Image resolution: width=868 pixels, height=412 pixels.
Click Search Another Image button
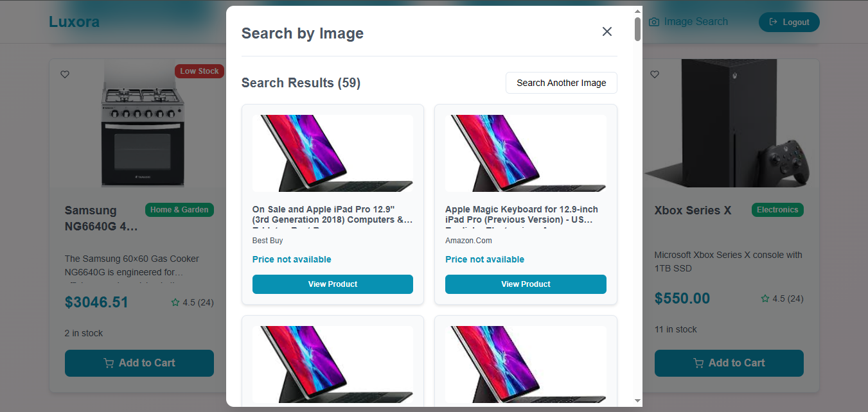(x=561, y=83)
